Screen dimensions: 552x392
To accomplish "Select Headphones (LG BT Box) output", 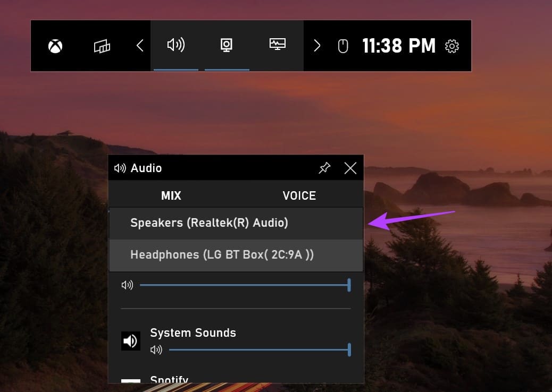I will [236, 255].
